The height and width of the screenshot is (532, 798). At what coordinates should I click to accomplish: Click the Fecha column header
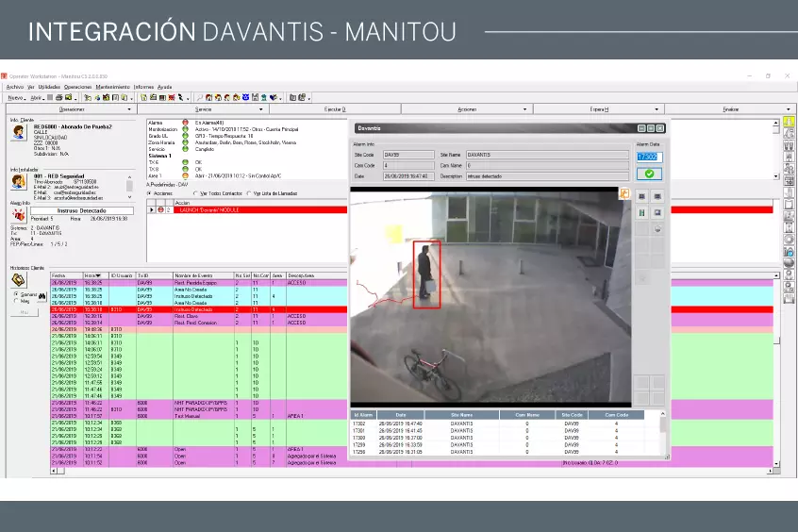pos(66,275)
